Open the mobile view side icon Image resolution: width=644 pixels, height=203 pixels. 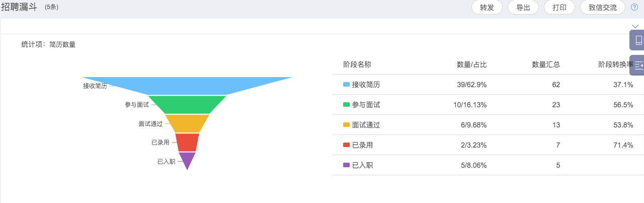[638, 40]
